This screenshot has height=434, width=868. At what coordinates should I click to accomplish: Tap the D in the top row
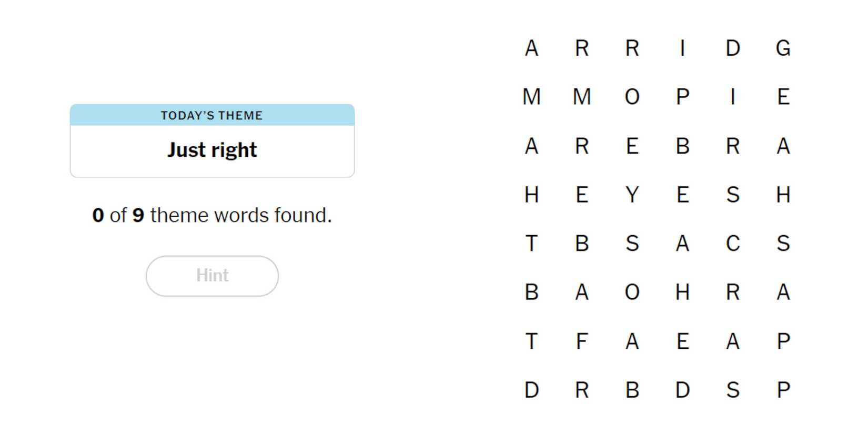(732, 48)
